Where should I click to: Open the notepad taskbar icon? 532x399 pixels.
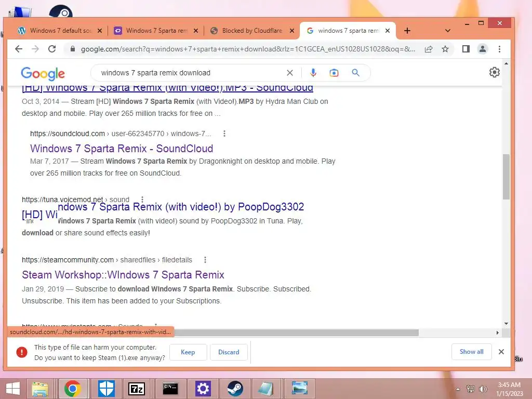[x=267, y=389]
